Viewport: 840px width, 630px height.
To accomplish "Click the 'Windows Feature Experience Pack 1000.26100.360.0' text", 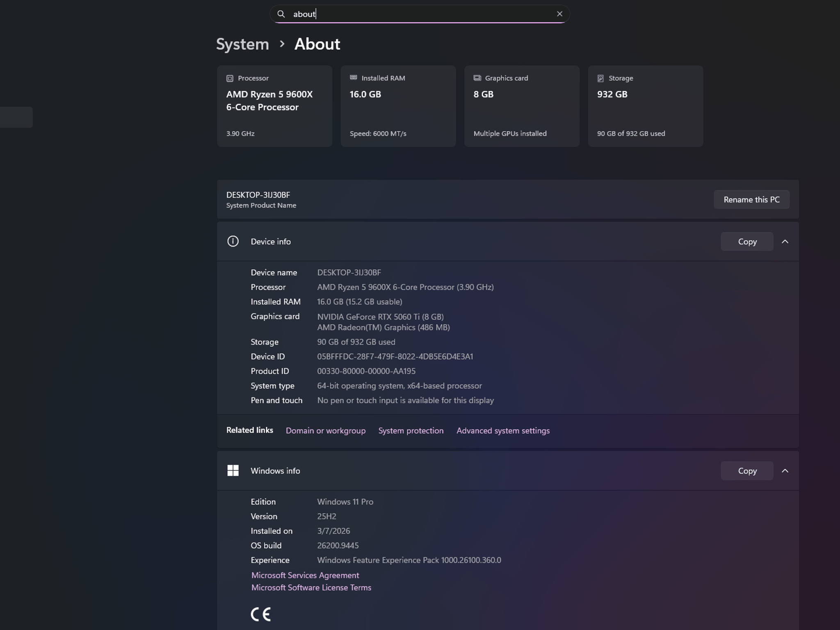I will point(409,560).
